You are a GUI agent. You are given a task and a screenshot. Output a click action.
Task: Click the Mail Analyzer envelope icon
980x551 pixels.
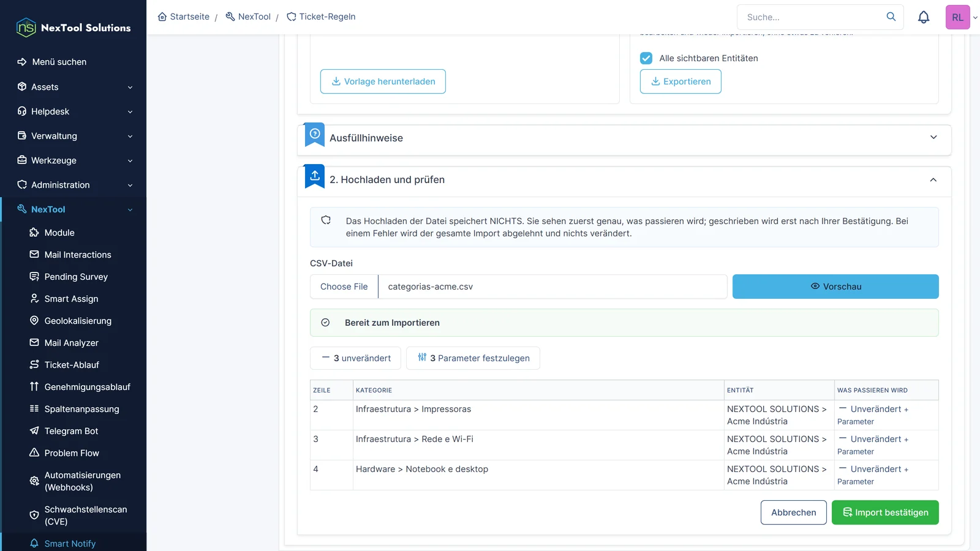coord(34,343)
